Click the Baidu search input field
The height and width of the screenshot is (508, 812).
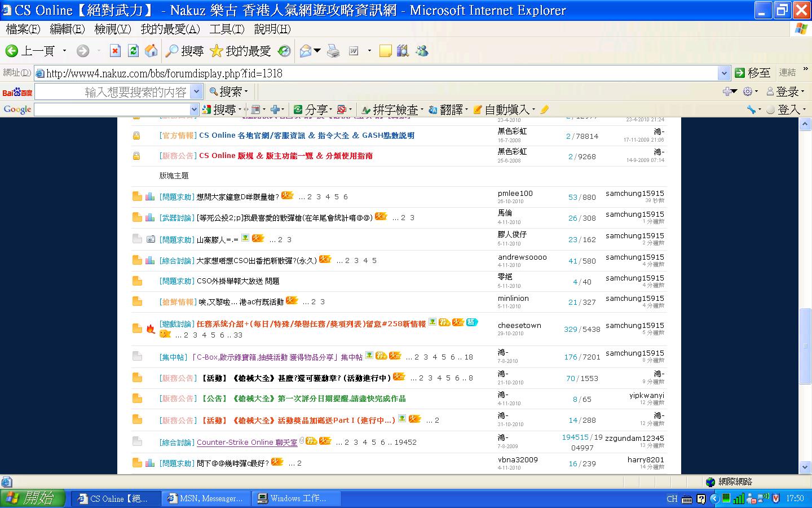click(113, 91)
